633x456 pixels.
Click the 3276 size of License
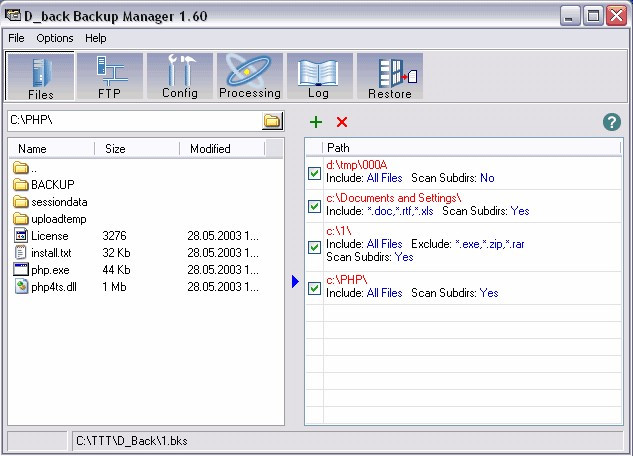pyautogui.click(x=114, y=236)
